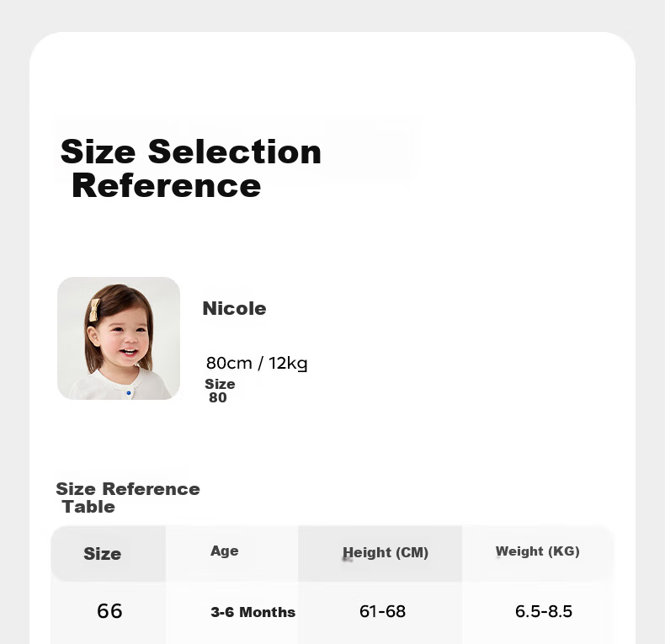The width and height of the screenshot is (665, 644).
Task: Click the 61-68 height cell
Action: pos(382,611)
